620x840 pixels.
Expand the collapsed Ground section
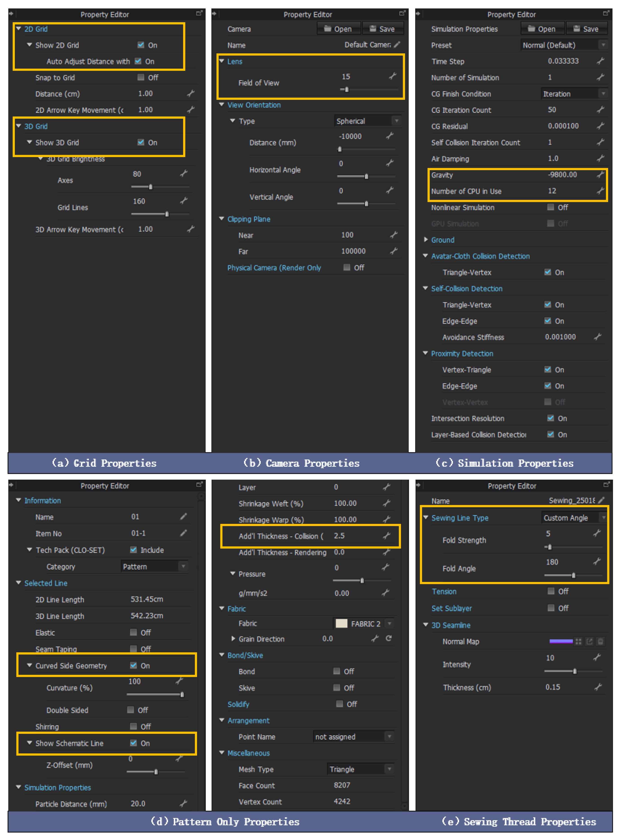tap(426, 240)
